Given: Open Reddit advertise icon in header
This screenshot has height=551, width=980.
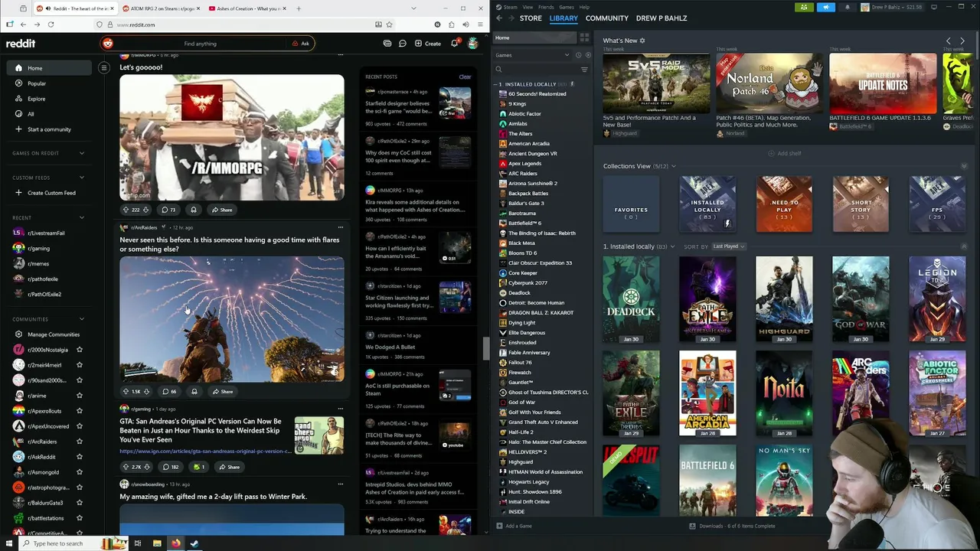Looking at the screenshot, I should coord(387,44).
